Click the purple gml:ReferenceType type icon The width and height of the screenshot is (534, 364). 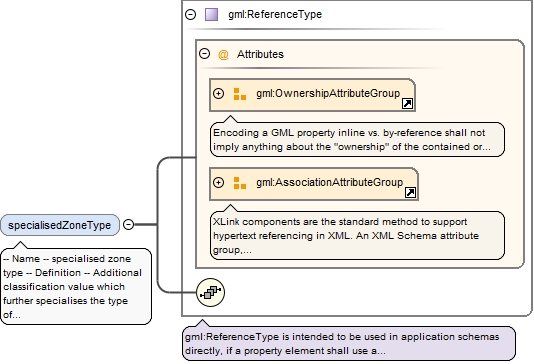pos(211,15)
